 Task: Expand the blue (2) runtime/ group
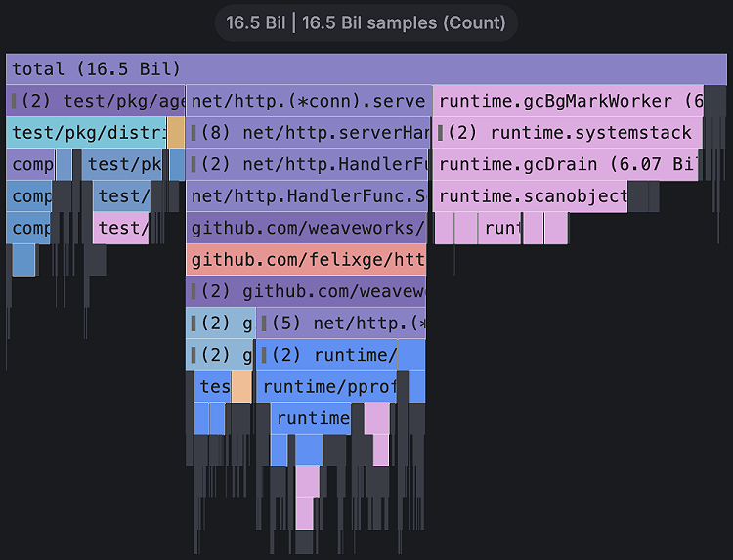326,355
